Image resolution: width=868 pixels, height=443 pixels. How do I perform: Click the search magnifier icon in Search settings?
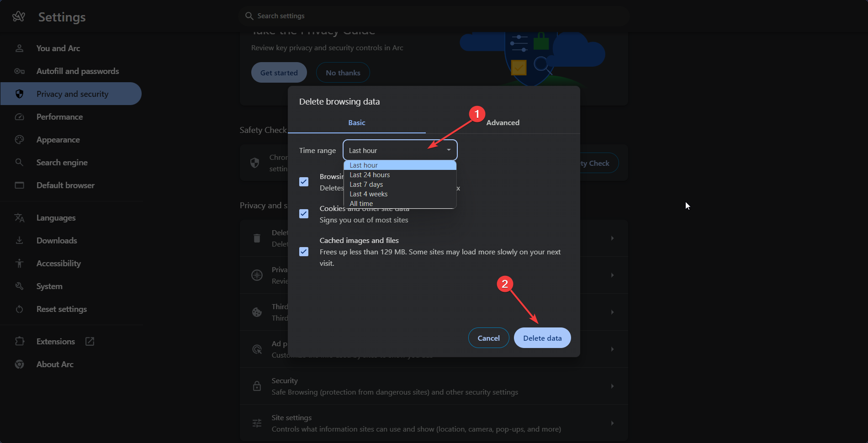pyautogui.click(x=249, y=16)
